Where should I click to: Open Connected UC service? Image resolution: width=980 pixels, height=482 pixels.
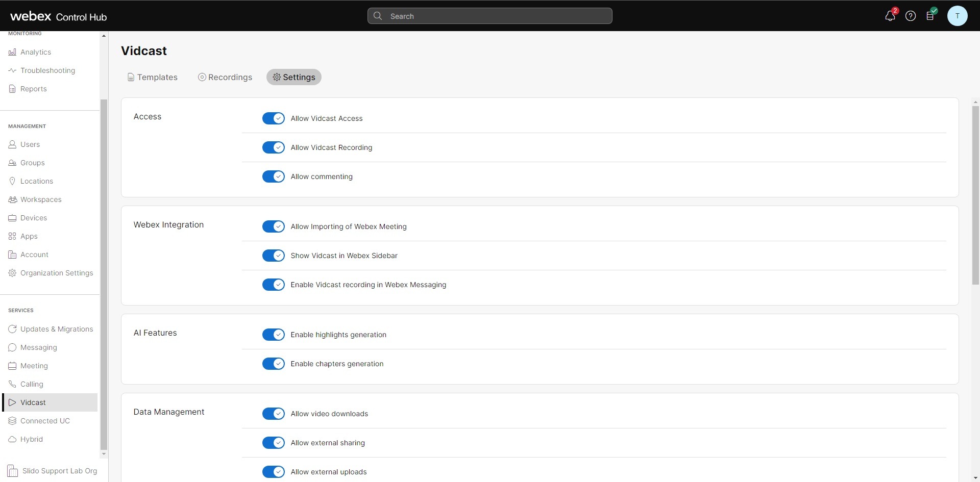[x=45, y=421]
